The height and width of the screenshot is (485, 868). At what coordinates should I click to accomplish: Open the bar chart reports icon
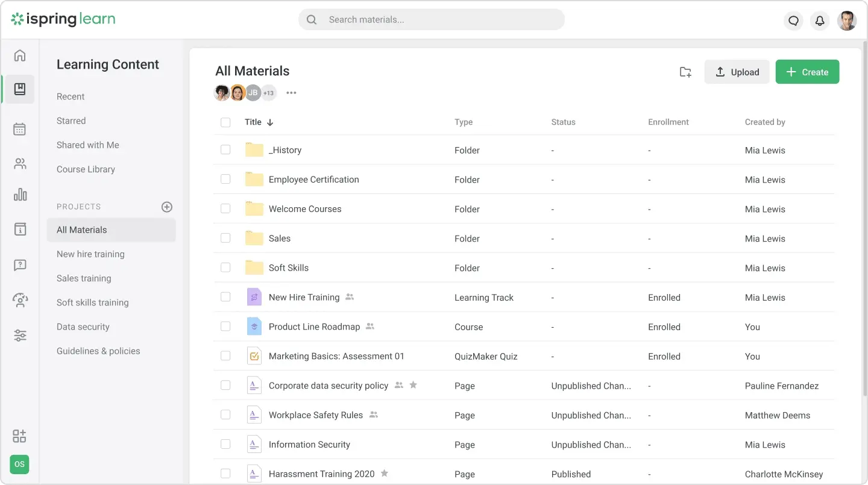[x=20, y=195]
